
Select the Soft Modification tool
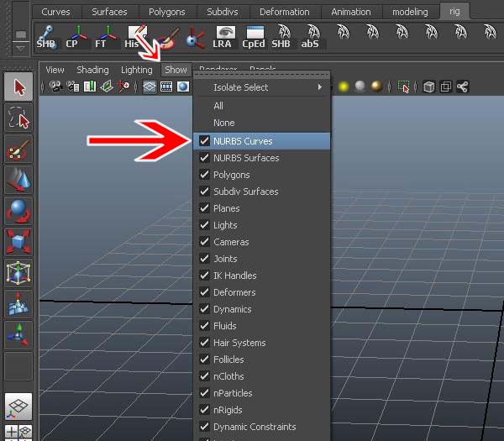click(x=18, y=304)
